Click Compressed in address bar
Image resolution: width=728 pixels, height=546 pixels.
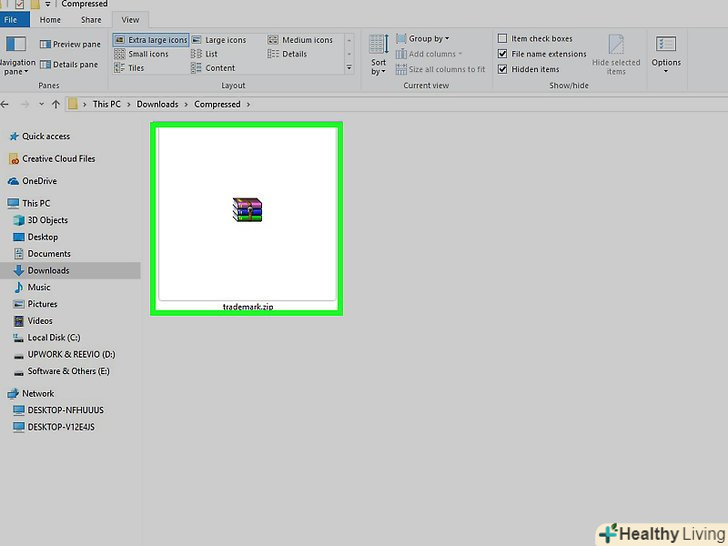217,104
